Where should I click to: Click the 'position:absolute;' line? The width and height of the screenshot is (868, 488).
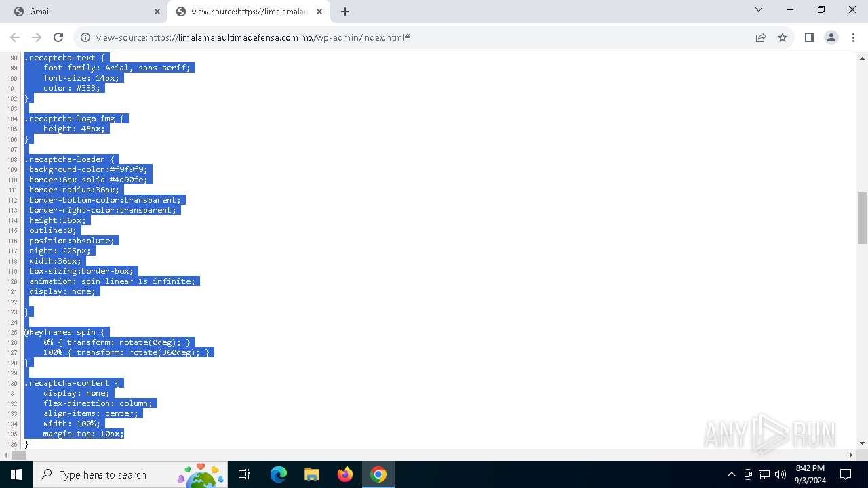coord(72,241)
